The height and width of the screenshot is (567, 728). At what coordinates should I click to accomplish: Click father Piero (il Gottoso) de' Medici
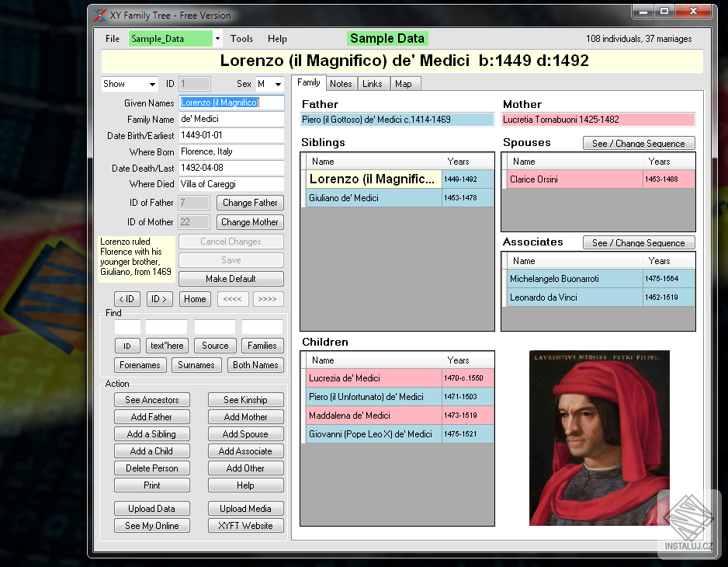click(397, 120)
